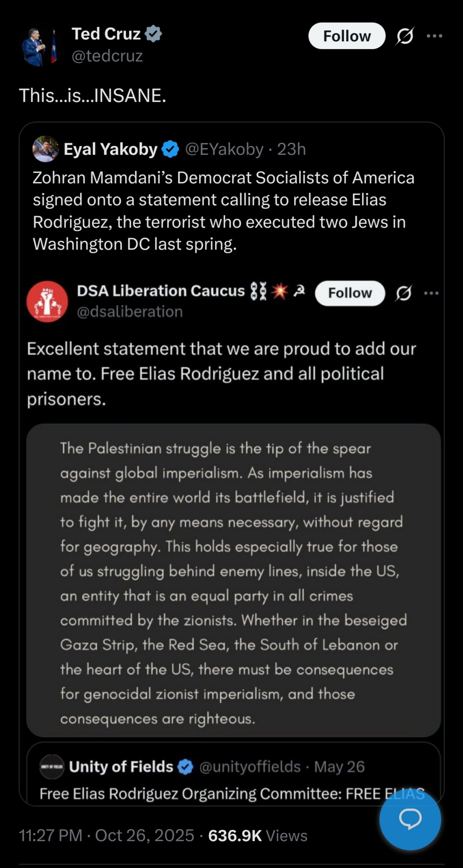Open the 11:27 PM Oct 26, 2025 timestamp

pos(106,836)
